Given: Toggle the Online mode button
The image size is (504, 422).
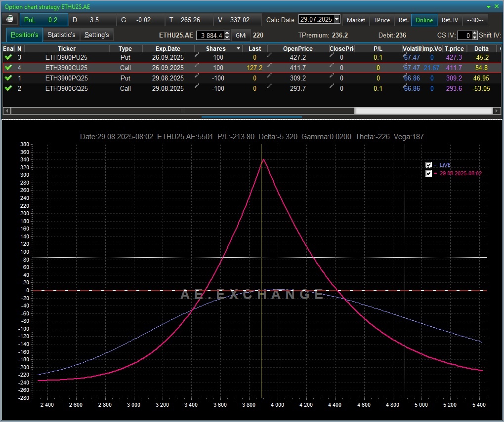Looking at the screenshot, I should pos(424,20).
